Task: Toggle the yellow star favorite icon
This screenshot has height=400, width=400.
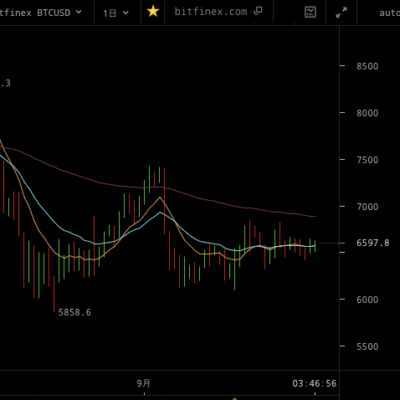Action: coord(153,12)
